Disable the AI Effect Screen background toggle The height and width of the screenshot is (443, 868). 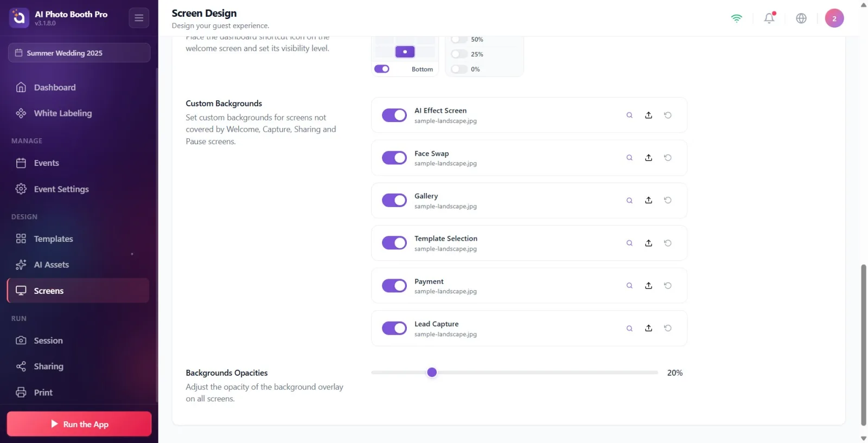click(394, 115)
